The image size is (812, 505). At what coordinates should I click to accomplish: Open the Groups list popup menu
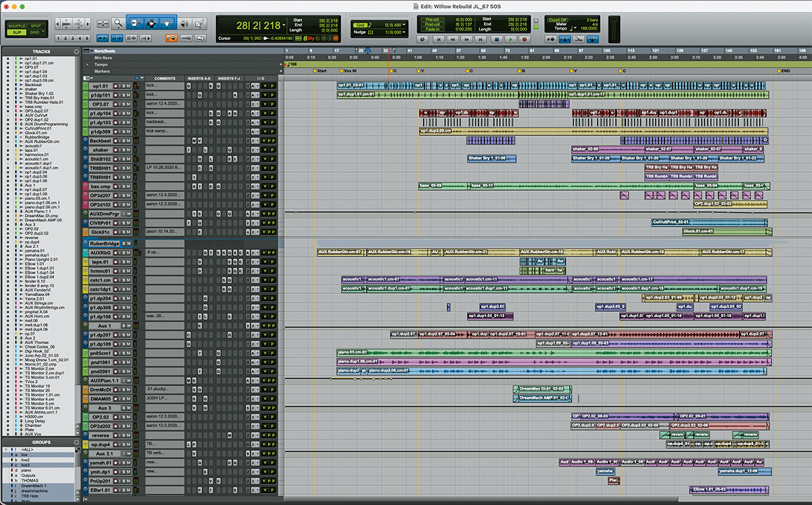click(x=76, y=442)
